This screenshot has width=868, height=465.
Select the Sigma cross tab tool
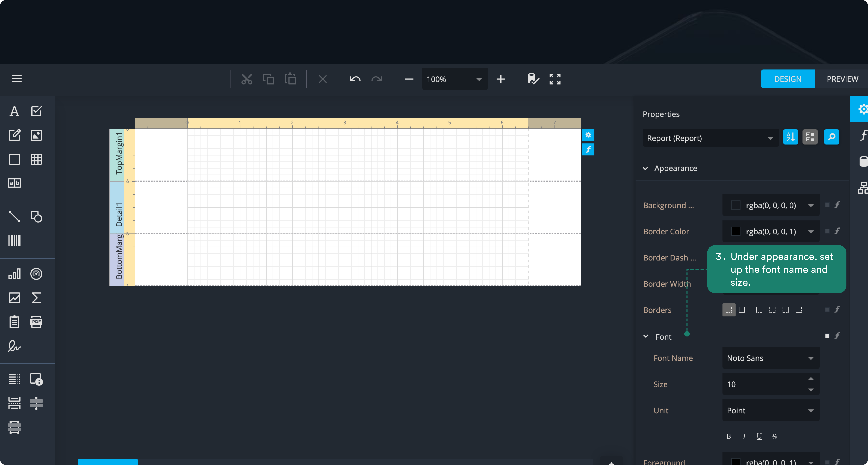[x=36, y=298]
